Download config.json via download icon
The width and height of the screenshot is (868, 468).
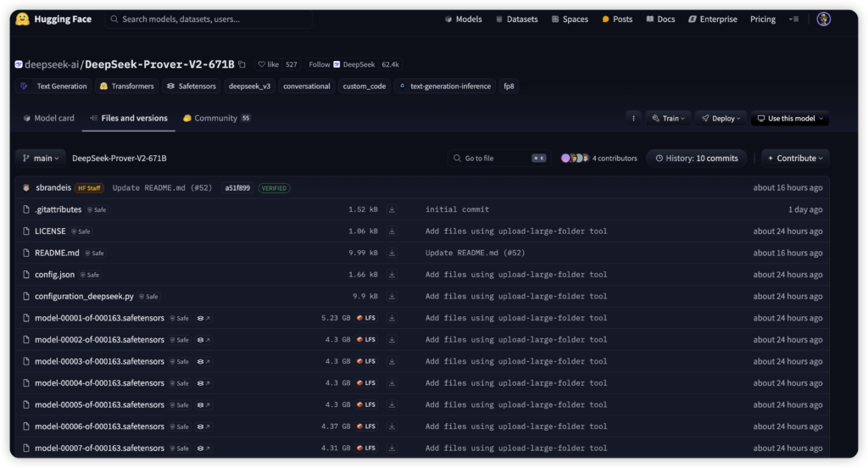[392, 274]
